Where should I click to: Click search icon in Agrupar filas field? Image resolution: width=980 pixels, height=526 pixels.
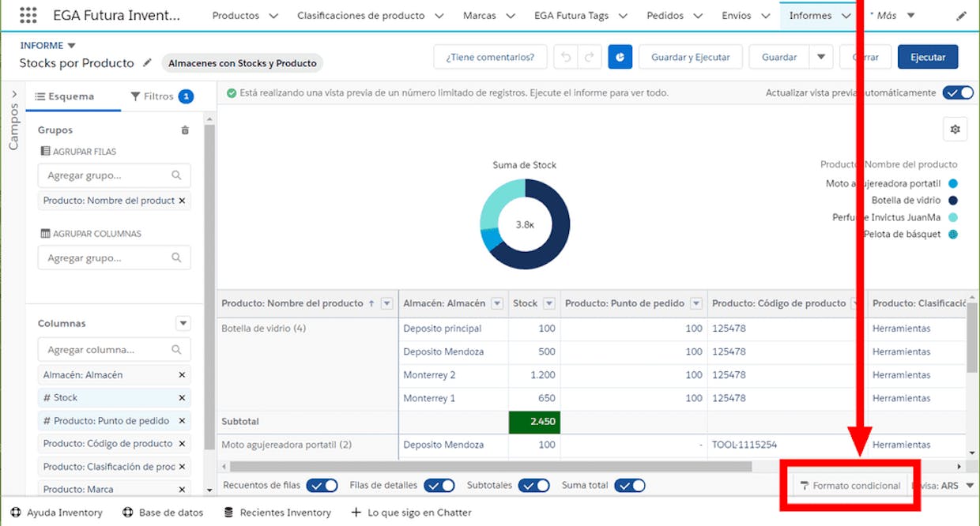pos(176,175)
